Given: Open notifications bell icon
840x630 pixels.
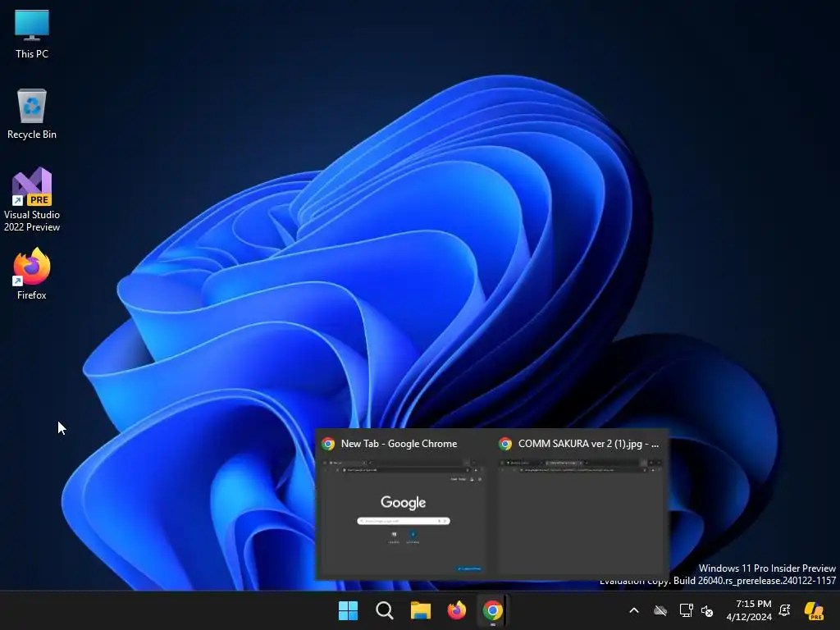Looking at the screenshot, I should tap(785, 610).
